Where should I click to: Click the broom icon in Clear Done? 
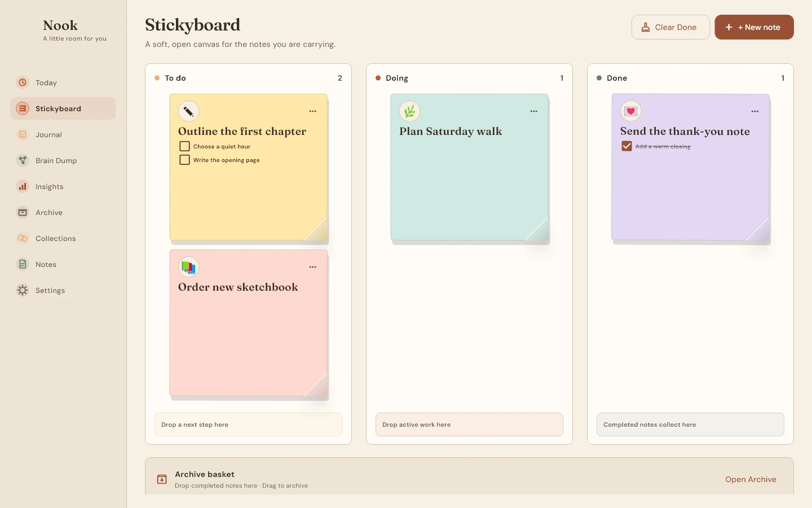click(646, 27)
